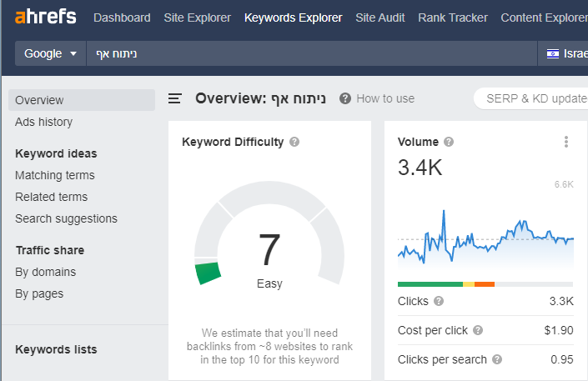Open Content Explorer
This screenshot has height=381, width=588.
[544, 18]
